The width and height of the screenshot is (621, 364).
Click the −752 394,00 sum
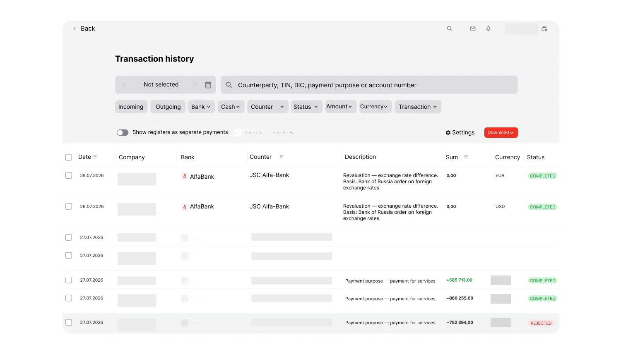click(460, 323)
